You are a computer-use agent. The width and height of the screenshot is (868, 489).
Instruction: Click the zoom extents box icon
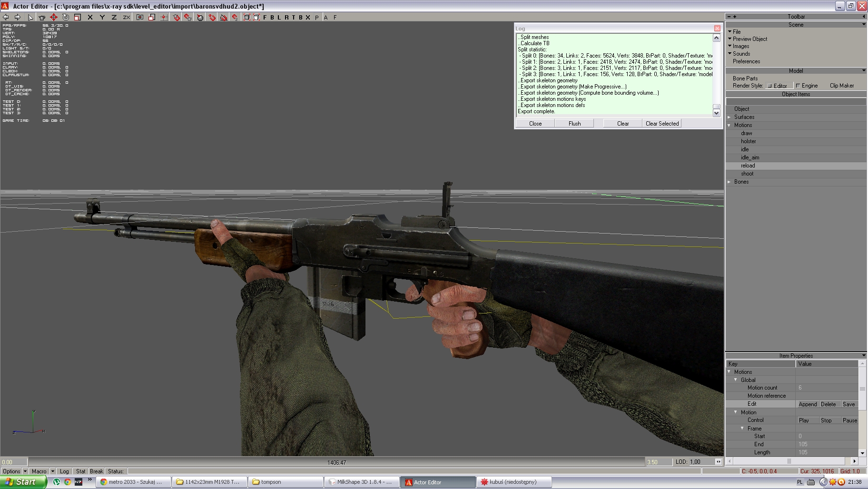[247, 17]
